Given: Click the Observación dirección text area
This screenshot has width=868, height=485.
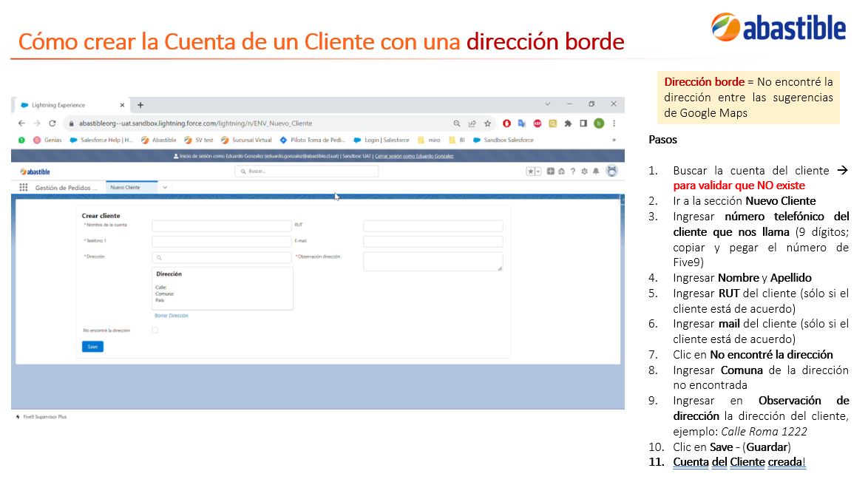Looking at the screenshot, I should coord(433,261).
